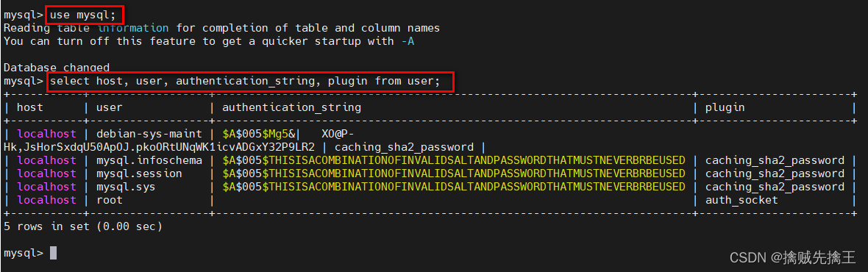Click the auth_socket plugin value
868x272 pixels.
click(741, 200)
